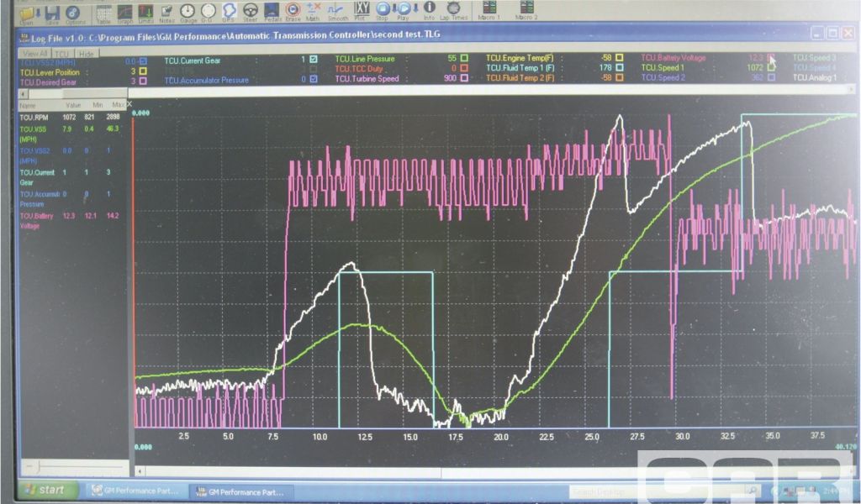
Task: Toggle the TCU.Current Gear checkbox
Action: point(313,60)
